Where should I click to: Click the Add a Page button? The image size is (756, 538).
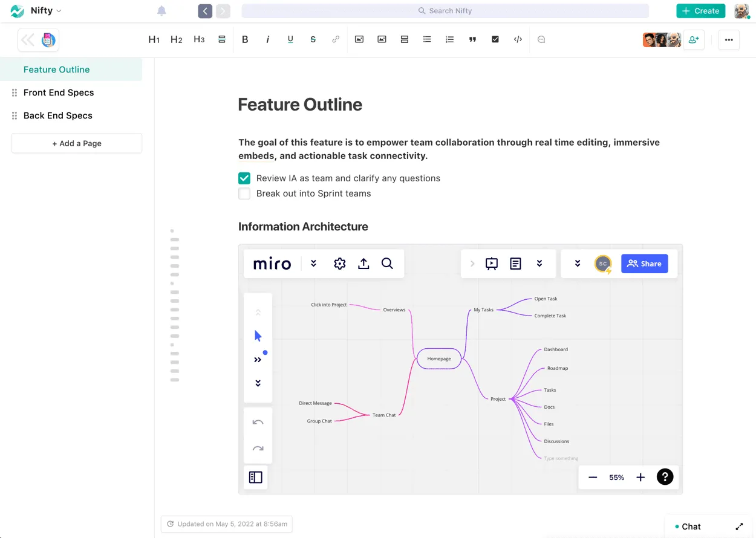pyautogui.click(x=76, y=143)
